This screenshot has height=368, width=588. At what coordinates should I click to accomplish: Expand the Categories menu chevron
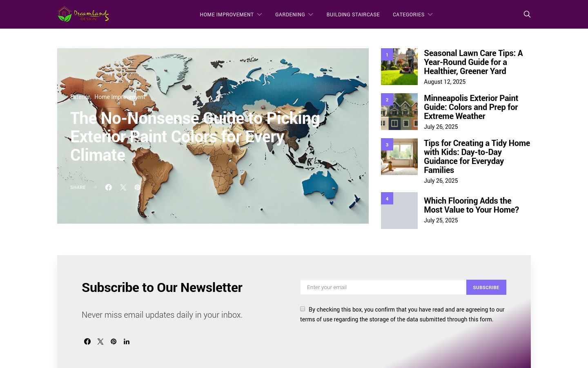point(430,14)
